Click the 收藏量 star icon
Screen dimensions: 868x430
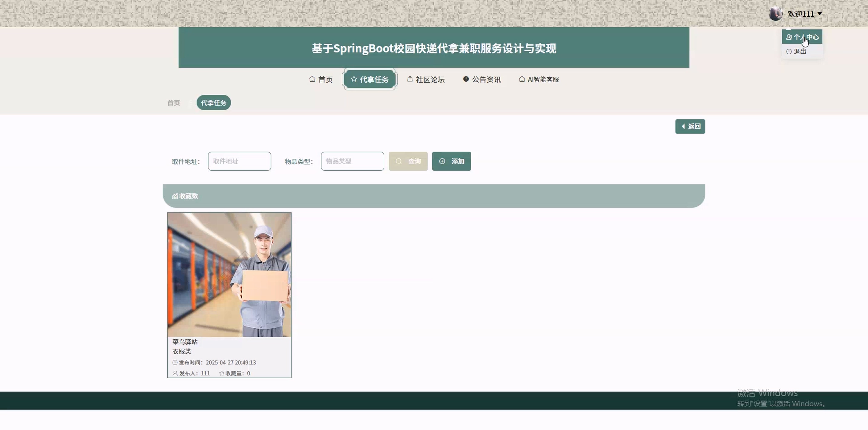(221, 373)
